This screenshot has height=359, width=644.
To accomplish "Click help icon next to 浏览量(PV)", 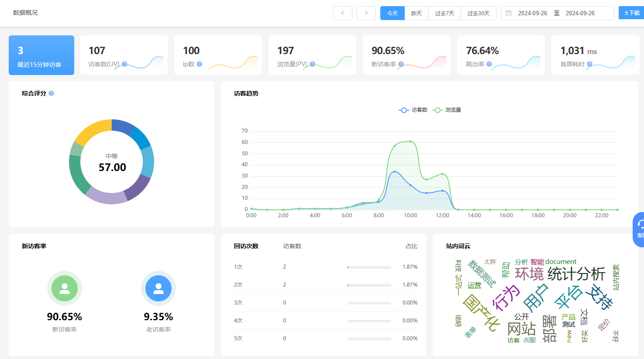I will click(x=312, y=64).
